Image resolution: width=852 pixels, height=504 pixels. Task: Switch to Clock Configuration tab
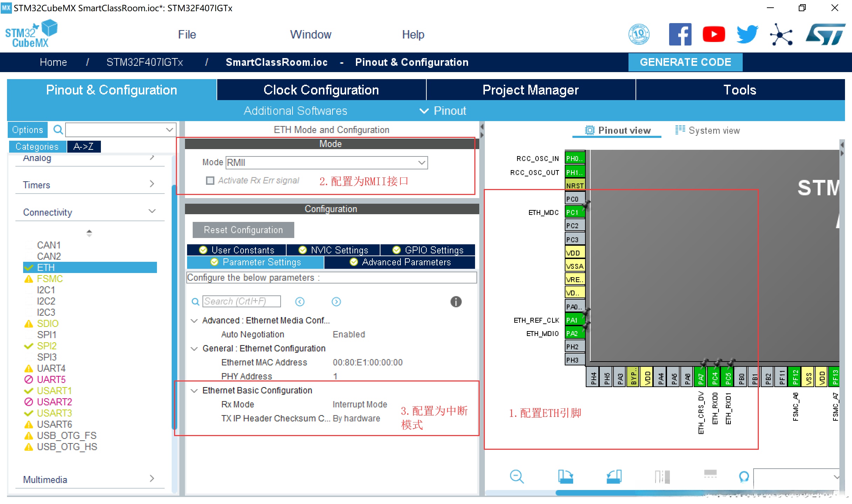coord(321,90)
